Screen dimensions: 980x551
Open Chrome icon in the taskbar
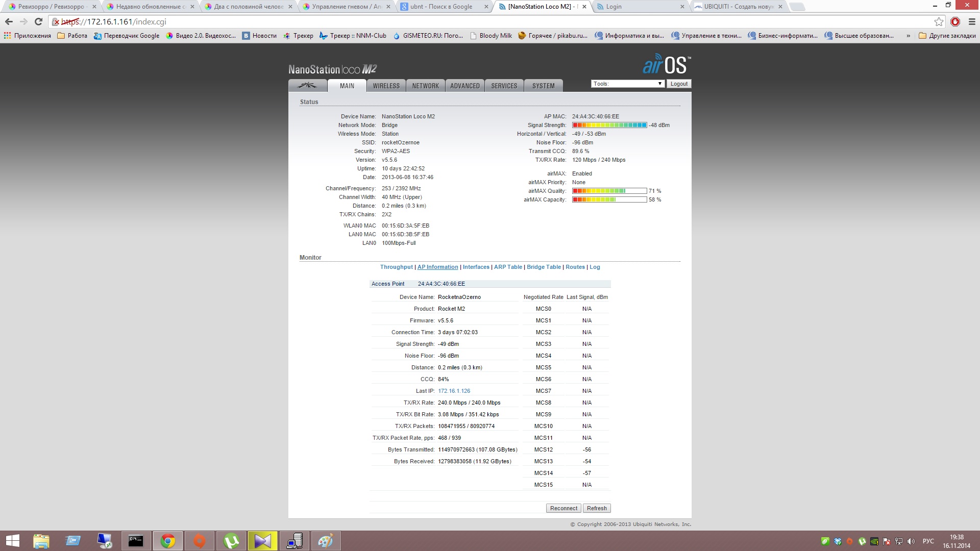[168, 541]
